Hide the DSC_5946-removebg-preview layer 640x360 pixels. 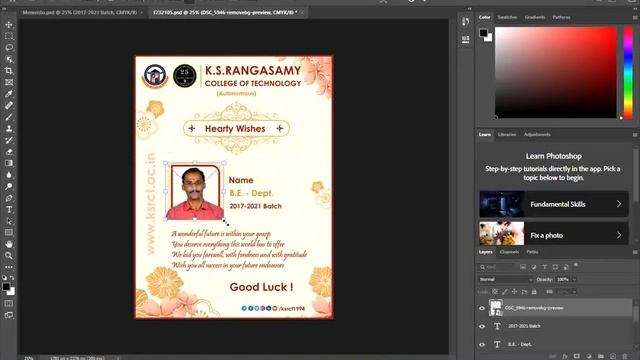tap(482, 308)
